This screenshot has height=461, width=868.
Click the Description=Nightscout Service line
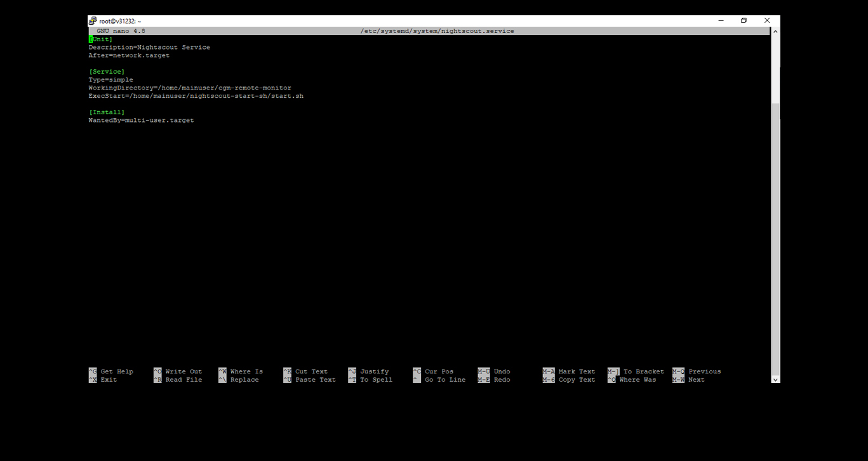click(149, 48)
